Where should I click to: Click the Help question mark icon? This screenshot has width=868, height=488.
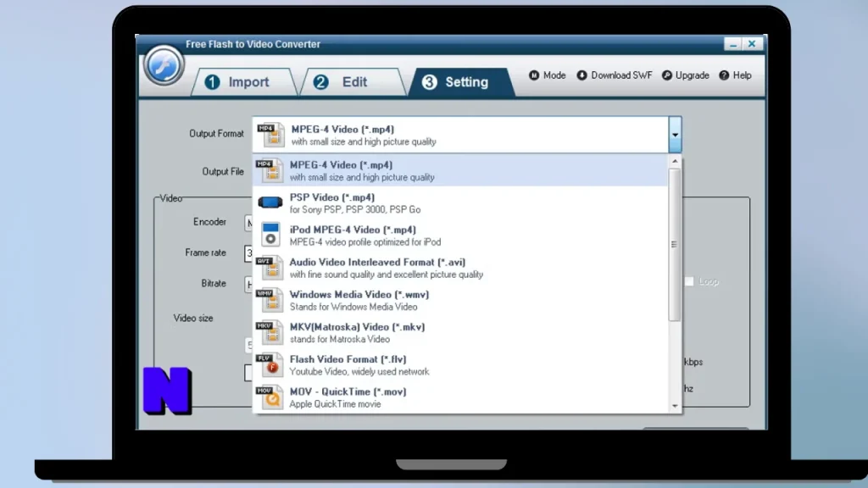coord(724,75)
